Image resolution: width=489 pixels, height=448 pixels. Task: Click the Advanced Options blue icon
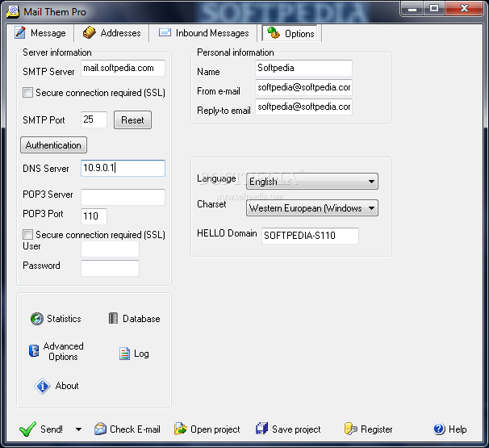pyautogui.click(x=34, y=350)
